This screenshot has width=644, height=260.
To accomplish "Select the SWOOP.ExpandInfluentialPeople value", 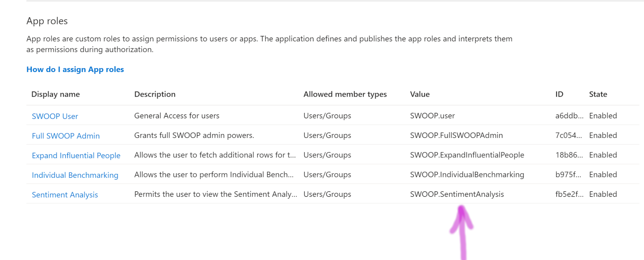I will [x=467, y=155].
